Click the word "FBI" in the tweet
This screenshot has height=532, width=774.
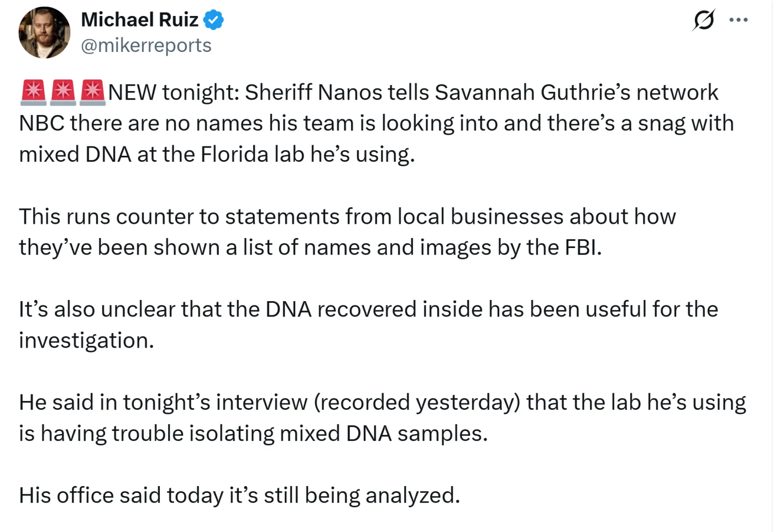[x=582, y=247]
